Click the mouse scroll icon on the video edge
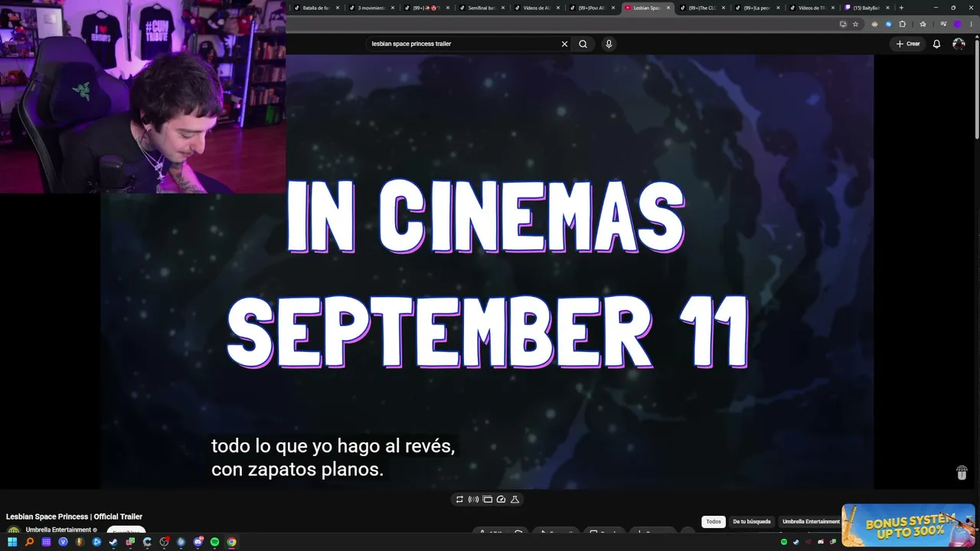 point(962,473)
